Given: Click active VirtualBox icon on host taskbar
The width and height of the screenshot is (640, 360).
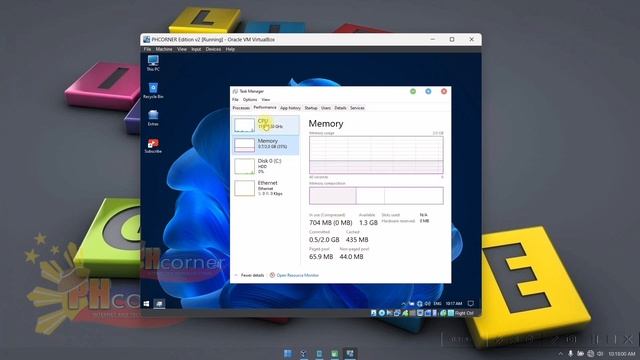Looking at the screenshot, I should tap(350, 353).
